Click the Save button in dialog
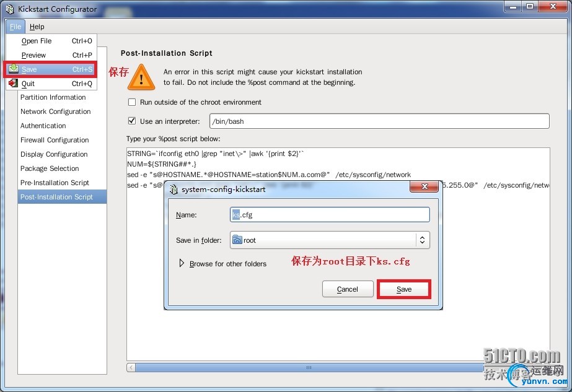The height and width of the screenshot is (392, 572). click(404, 289)
